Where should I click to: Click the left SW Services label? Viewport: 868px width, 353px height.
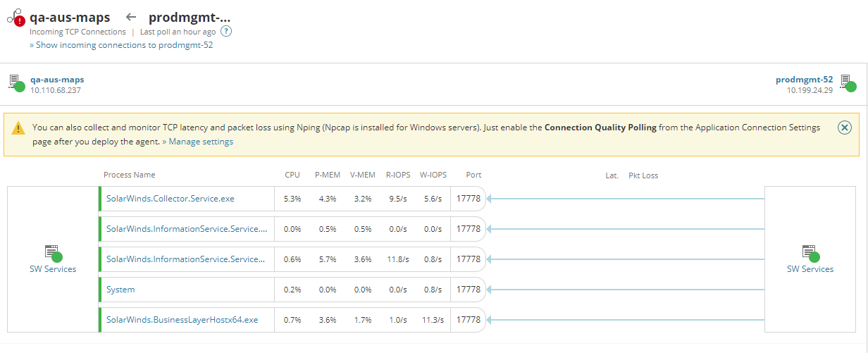53,269
